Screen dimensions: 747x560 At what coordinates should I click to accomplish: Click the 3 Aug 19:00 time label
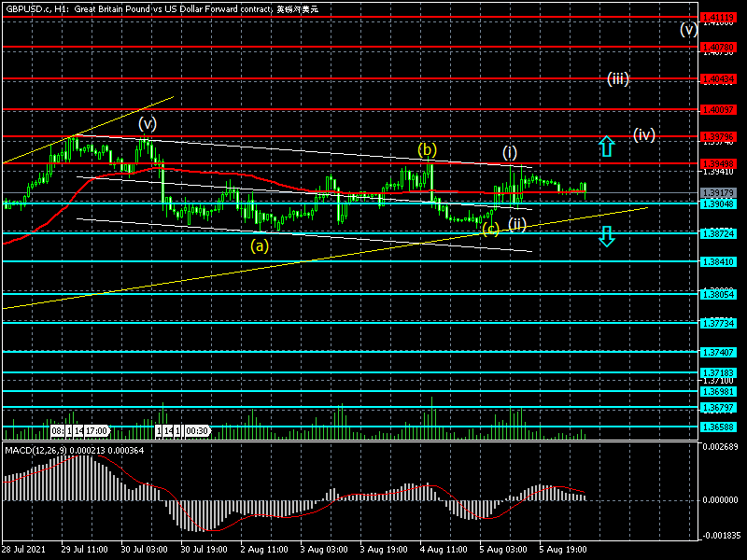pyautogui.click(x=384, y=550)
